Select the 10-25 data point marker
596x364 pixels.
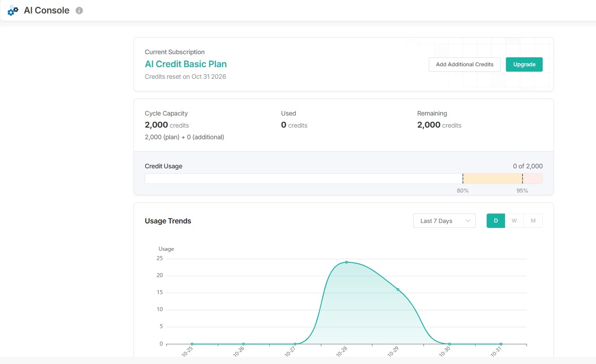192,344
